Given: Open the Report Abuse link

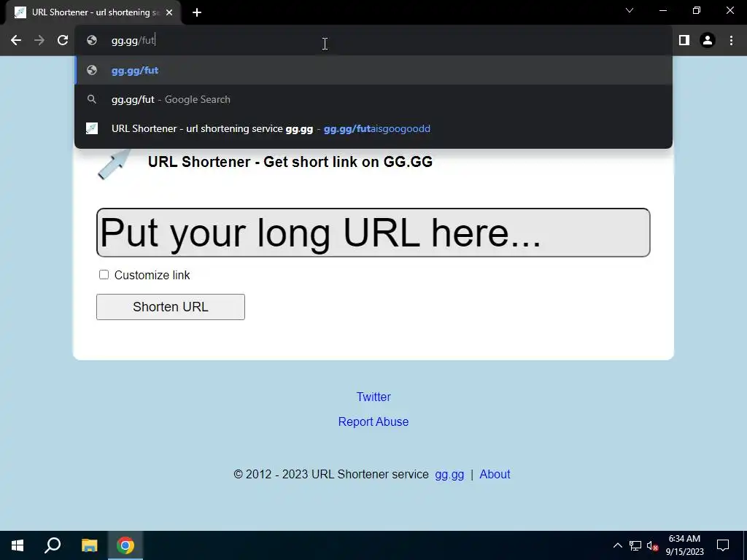Looking at the screenshot, I should click(x=373, y=421).
